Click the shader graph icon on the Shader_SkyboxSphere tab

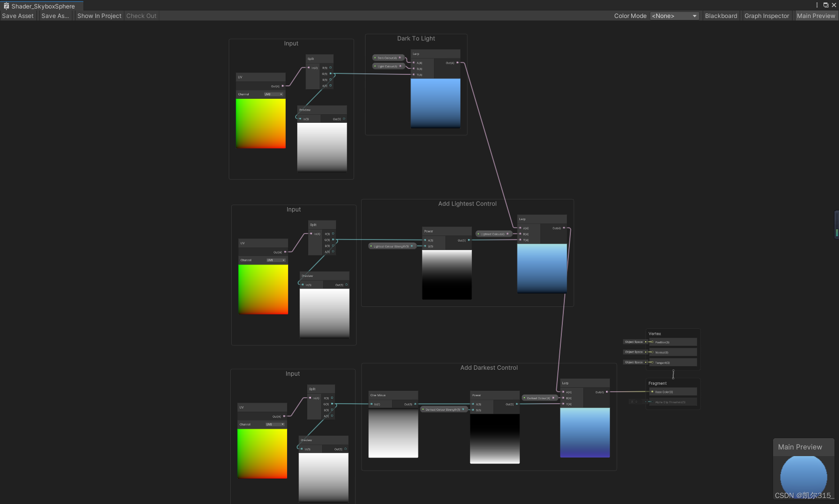[x=6, y=6]
